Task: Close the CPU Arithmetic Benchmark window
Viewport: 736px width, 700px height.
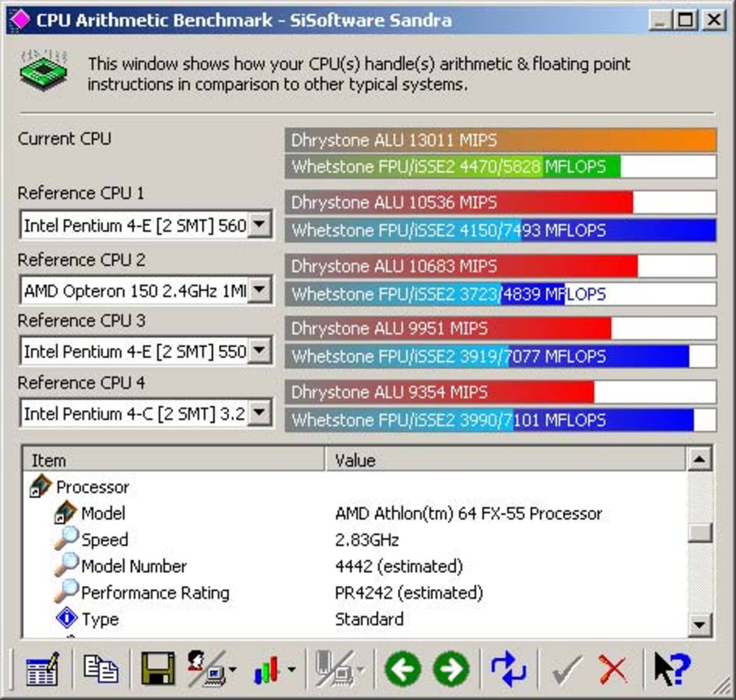Action: point(714,20)
